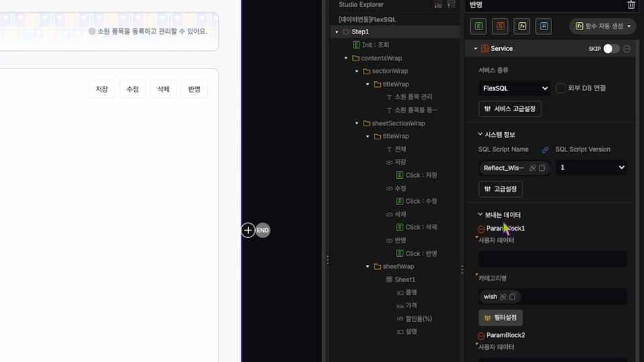
Task: Open the SQL Script Version dropdown
Action: pyautogui.click(x=591, y=168)
